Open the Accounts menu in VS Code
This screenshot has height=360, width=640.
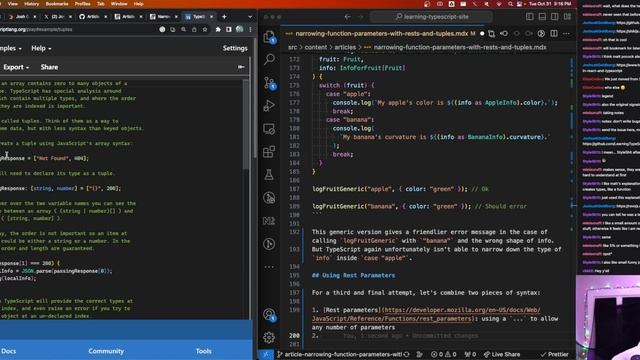(x=269, y=315)
